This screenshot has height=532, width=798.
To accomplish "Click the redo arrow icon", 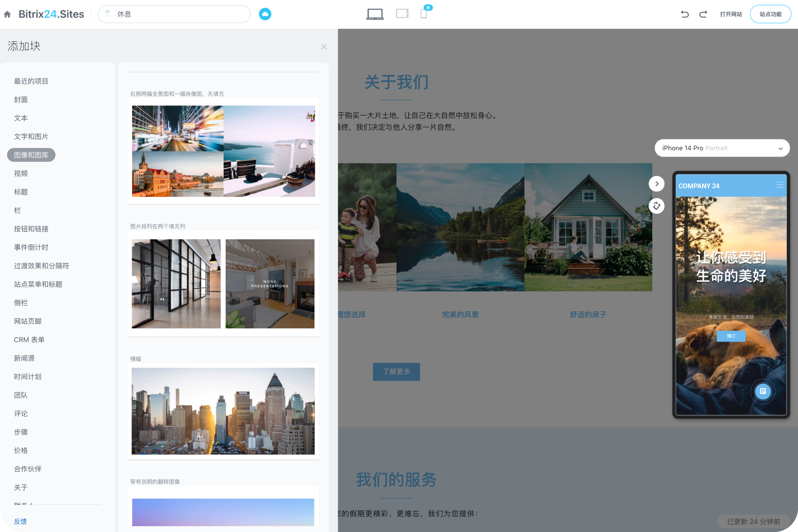I will coord(703,14).
